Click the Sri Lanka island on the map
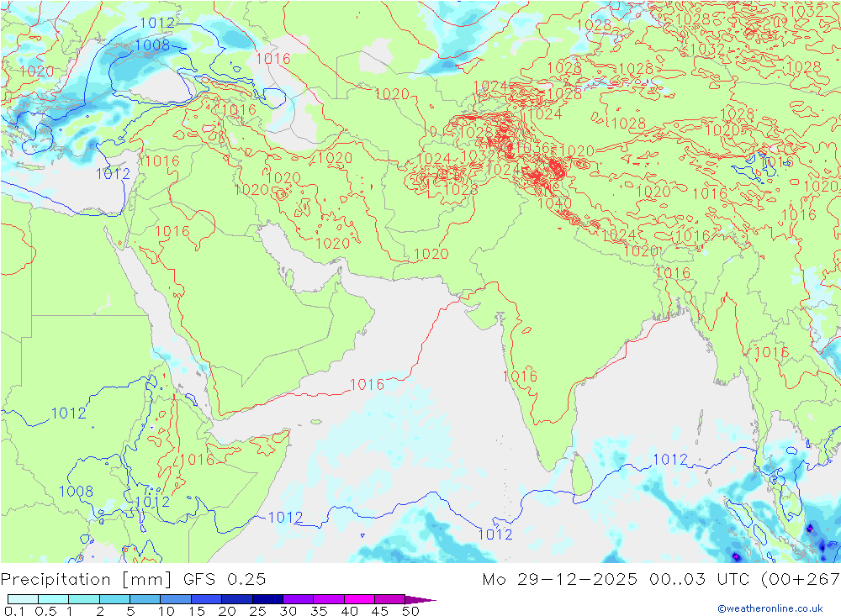 (x=581, y=475)
